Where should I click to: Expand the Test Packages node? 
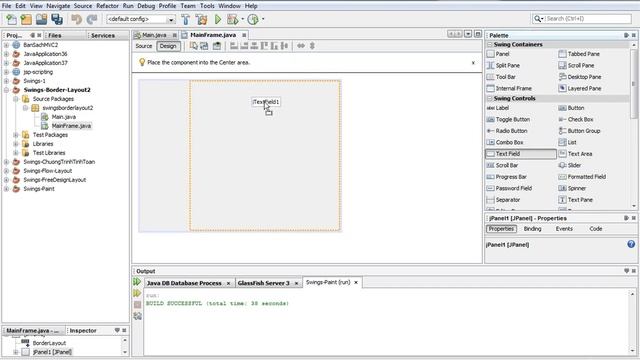pyautogui.click(x=16, y=135)
